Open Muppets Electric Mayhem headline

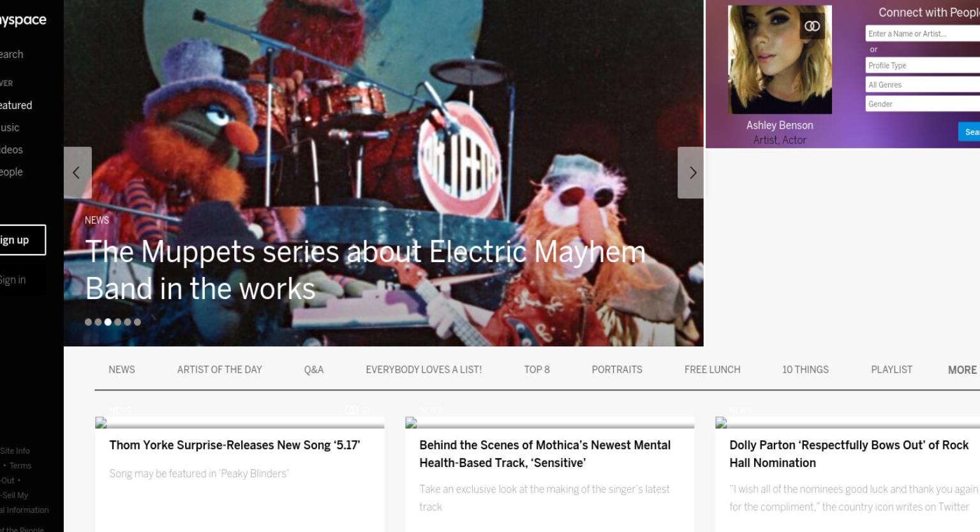click(366, 270)
